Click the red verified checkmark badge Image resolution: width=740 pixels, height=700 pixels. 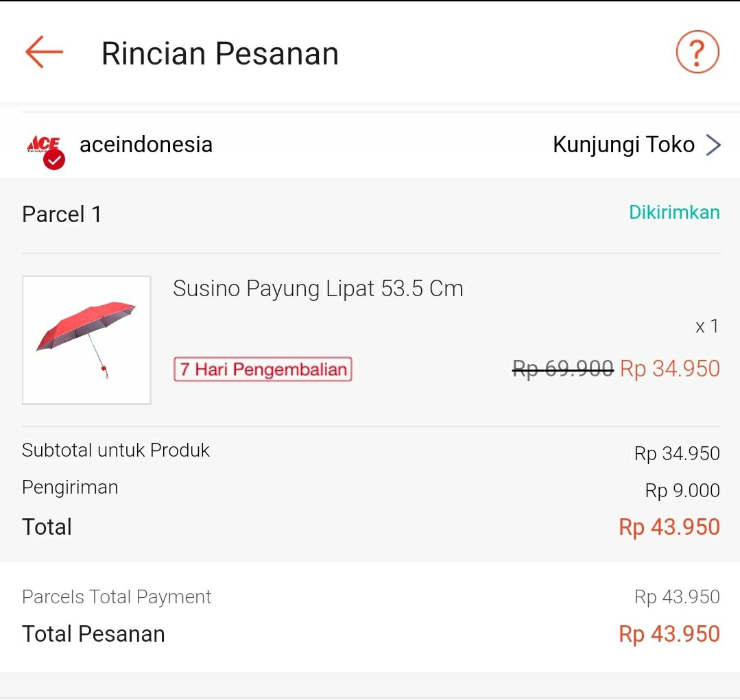[x=54, y=160]
